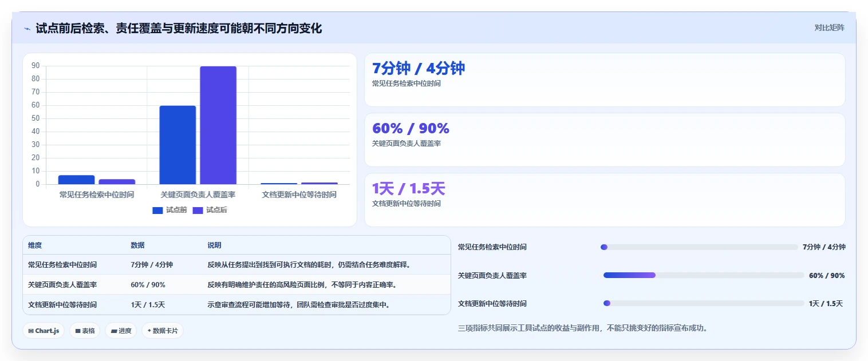Click the 7分钟 / 4分钟 data card value
Viewport: 868px width, 361px height.
(x=419, y=68)
